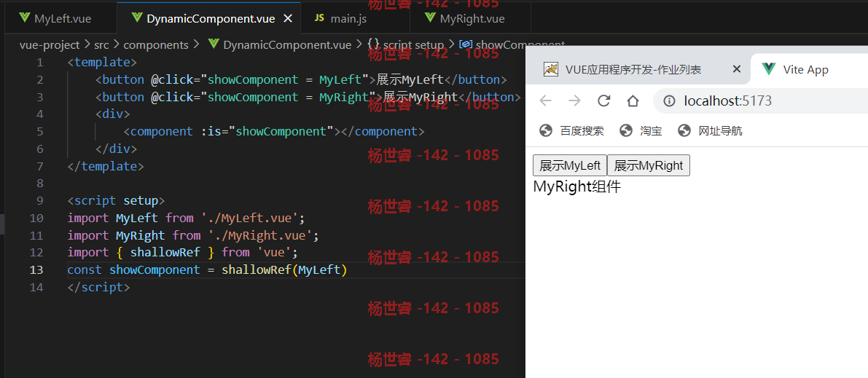Viewport: 868px width, 378px height.
Task: Click favicon of VUE应用程序开发 tab
Action: coord(550,69)
